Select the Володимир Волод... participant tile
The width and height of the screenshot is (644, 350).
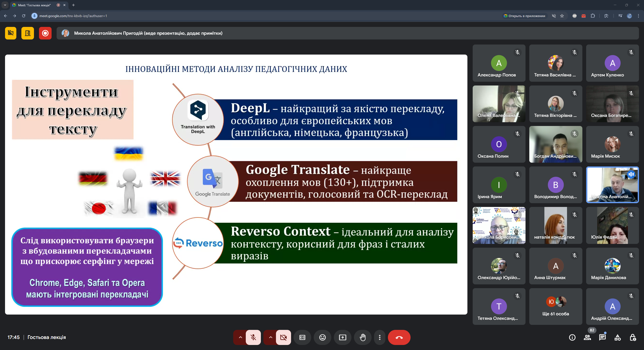[x=556, y=185]
